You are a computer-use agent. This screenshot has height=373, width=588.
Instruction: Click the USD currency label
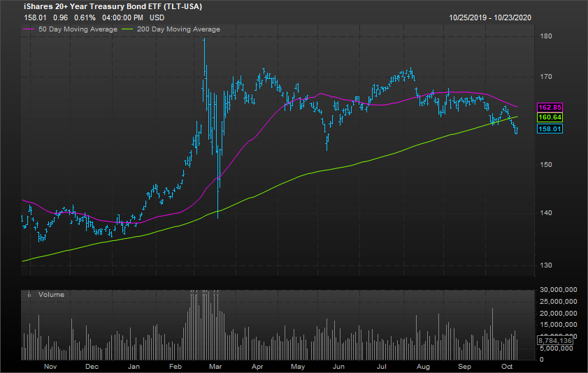[157, 17]
